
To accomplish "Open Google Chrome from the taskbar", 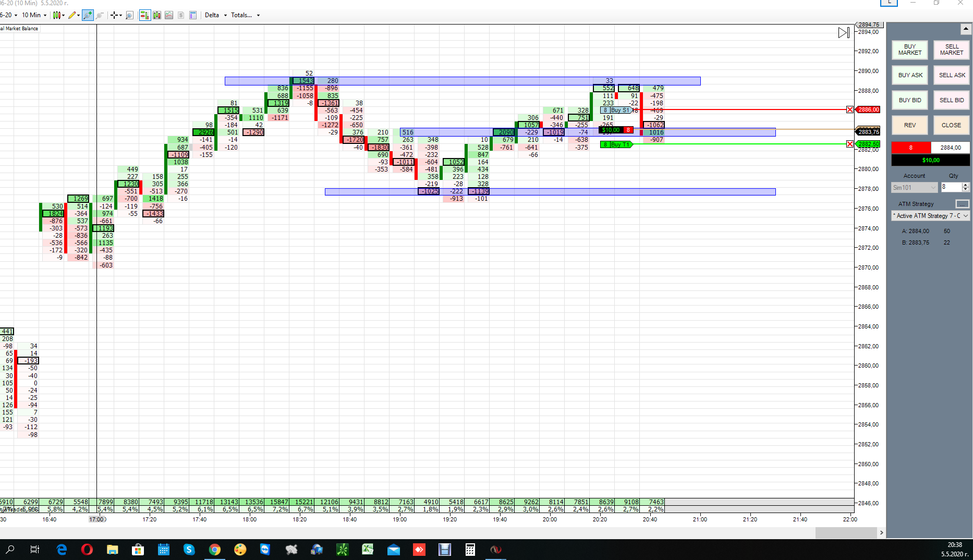I will pos(214,550).
